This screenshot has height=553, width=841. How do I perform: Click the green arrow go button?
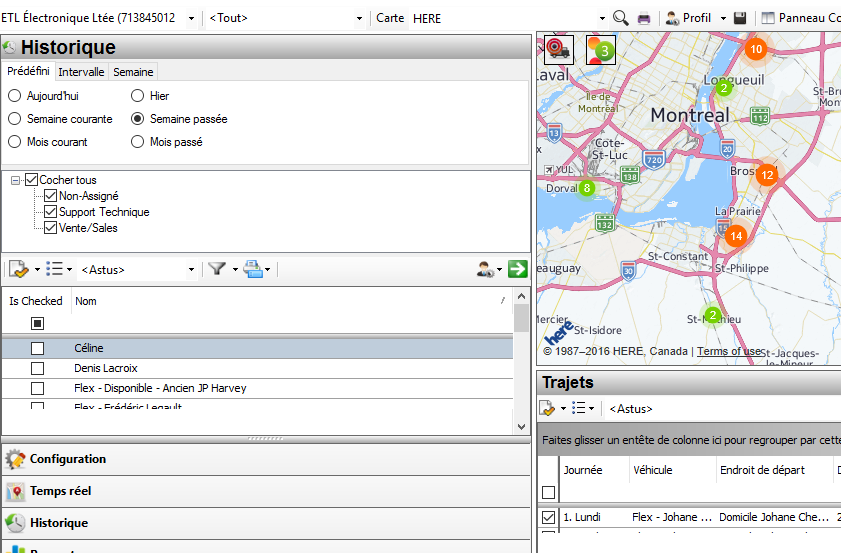517,269
